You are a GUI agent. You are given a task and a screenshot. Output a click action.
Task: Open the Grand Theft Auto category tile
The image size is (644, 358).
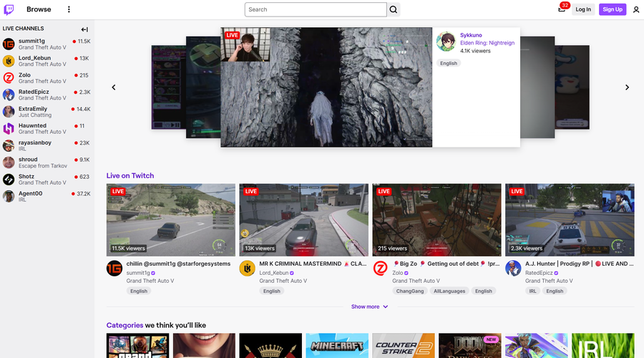click(x=137, y=346)
